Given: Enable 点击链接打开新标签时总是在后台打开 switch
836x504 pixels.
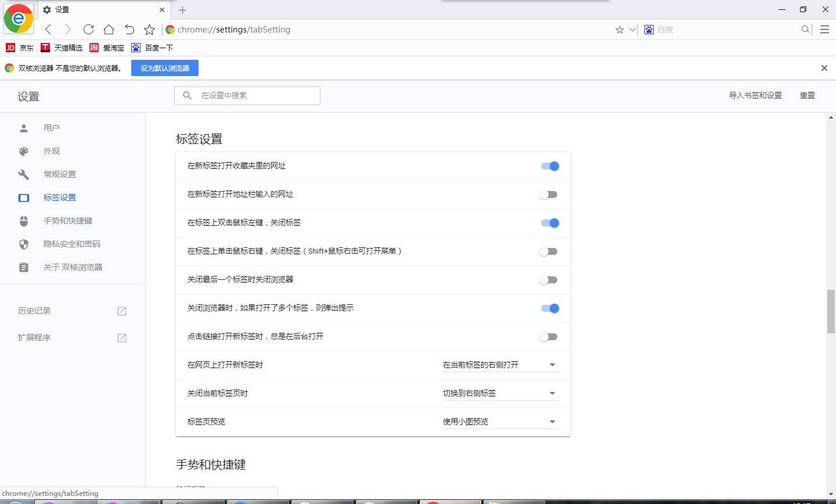Looking at the screenshot, I should point(548,337).
